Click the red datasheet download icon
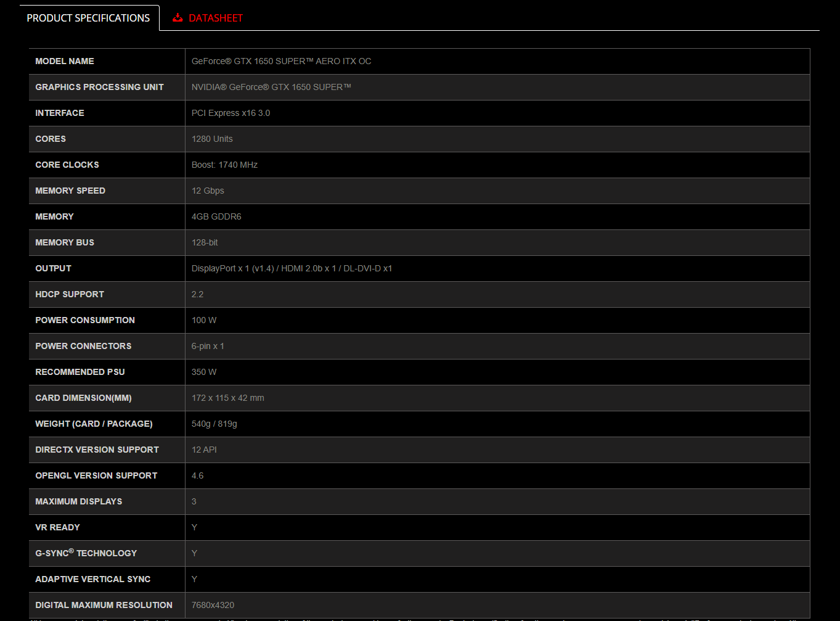Viewport: 840px width, 621px height. pos(177,18)
